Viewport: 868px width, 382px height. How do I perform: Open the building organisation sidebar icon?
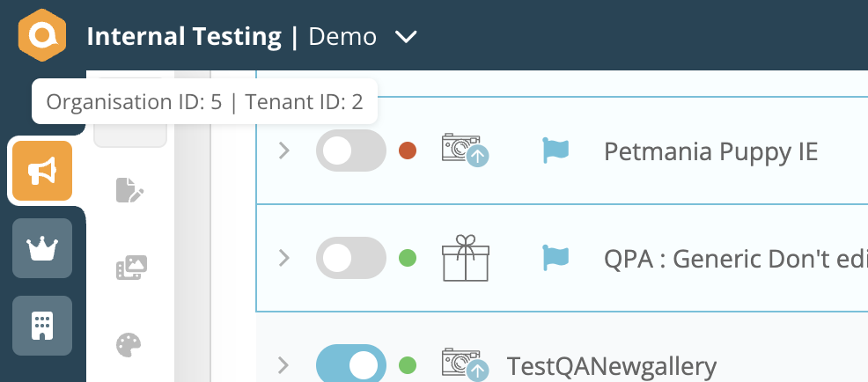coord(42,325)
